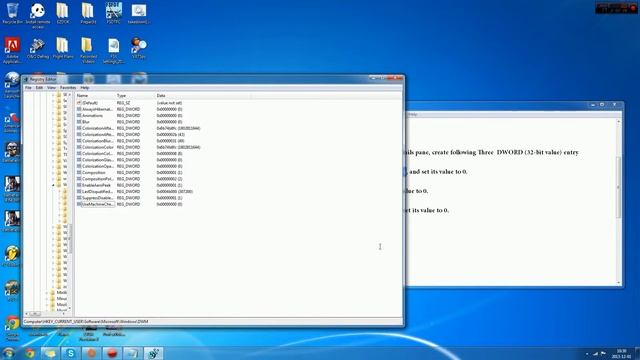Open the Adobe Application desktop shortcut
This screenshot has width=640, height=360.
[12, 50]
